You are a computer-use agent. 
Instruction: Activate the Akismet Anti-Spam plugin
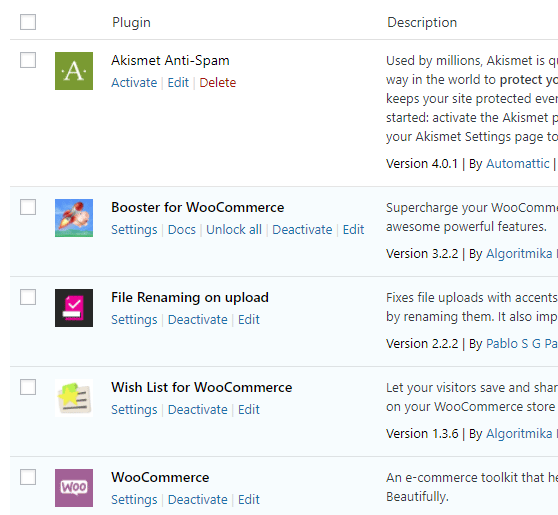coord(134,83)
